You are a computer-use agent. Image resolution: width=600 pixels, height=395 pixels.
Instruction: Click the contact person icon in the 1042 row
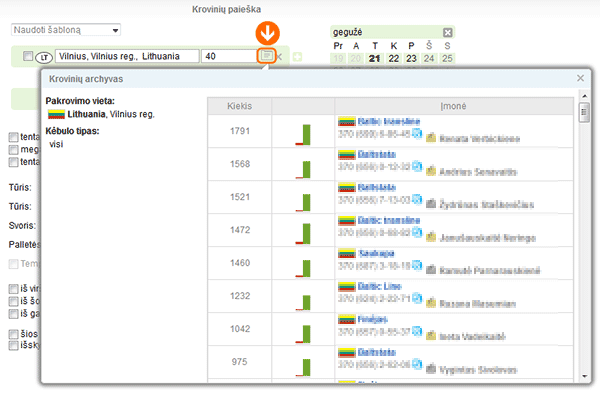click(431, 336)
